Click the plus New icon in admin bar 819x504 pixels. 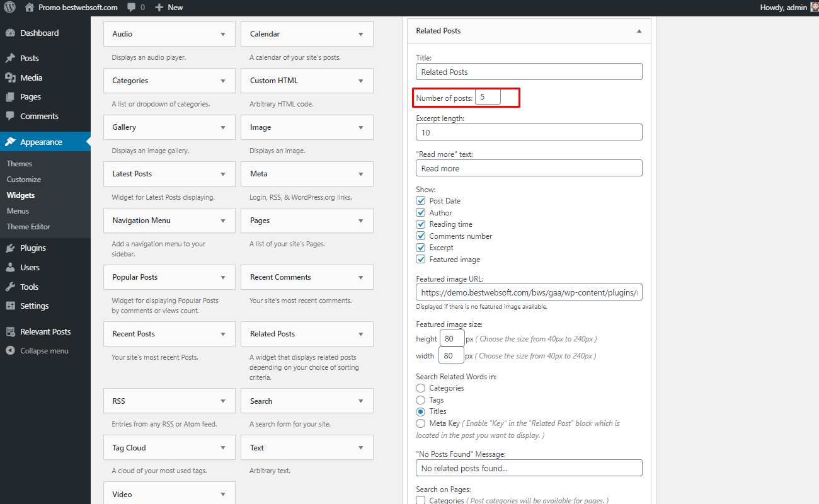[159, 8]
